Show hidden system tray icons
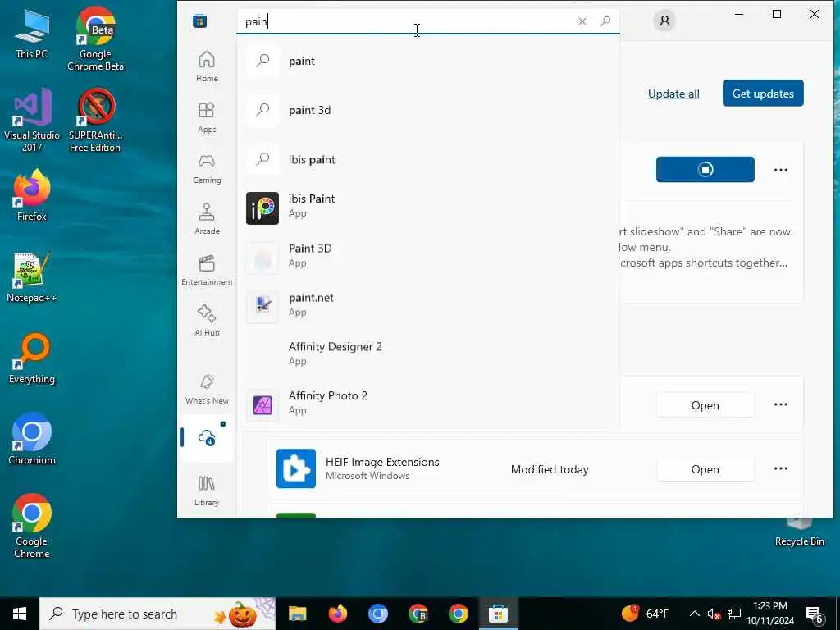Screen dimensions: 840x630 point(694,614)
